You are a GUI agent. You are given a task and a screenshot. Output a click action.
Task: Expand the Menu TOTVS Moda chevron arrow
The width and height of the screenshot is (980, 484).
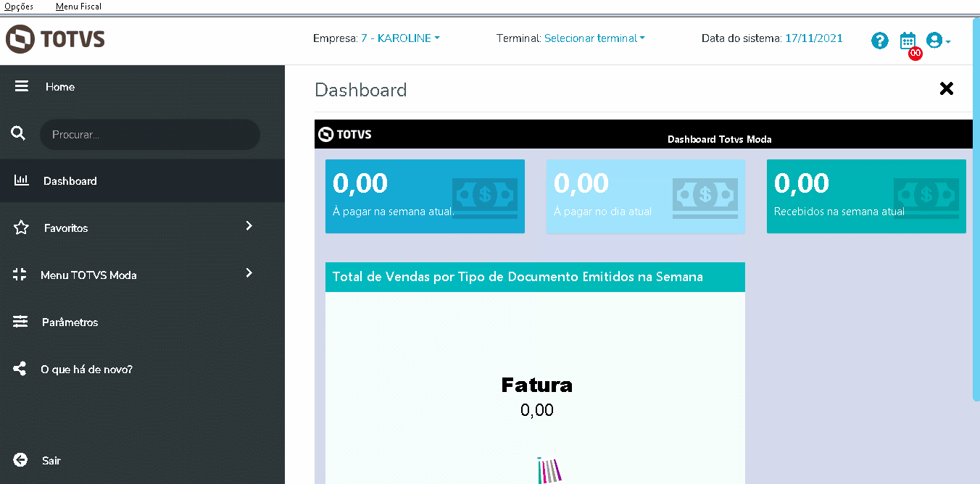(x=249, y=273)
